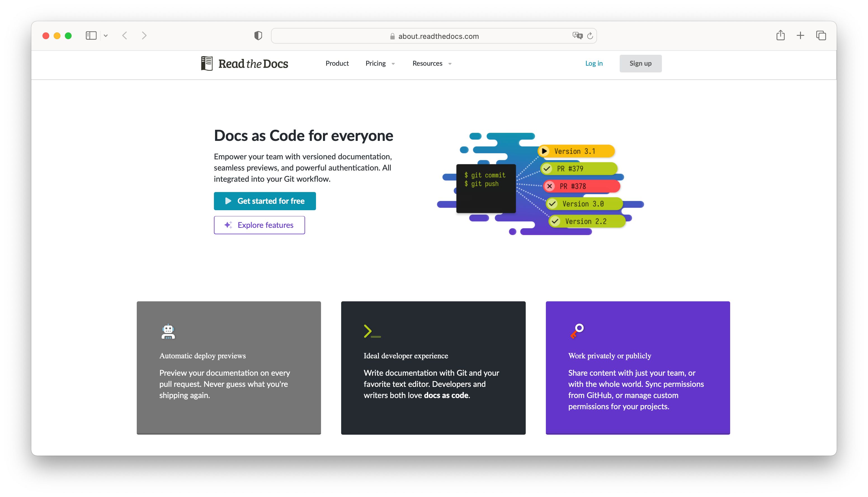Click the Log in link
Viewport: 868px width, 497px height.
pyautogui.click(x=593, y=63)
